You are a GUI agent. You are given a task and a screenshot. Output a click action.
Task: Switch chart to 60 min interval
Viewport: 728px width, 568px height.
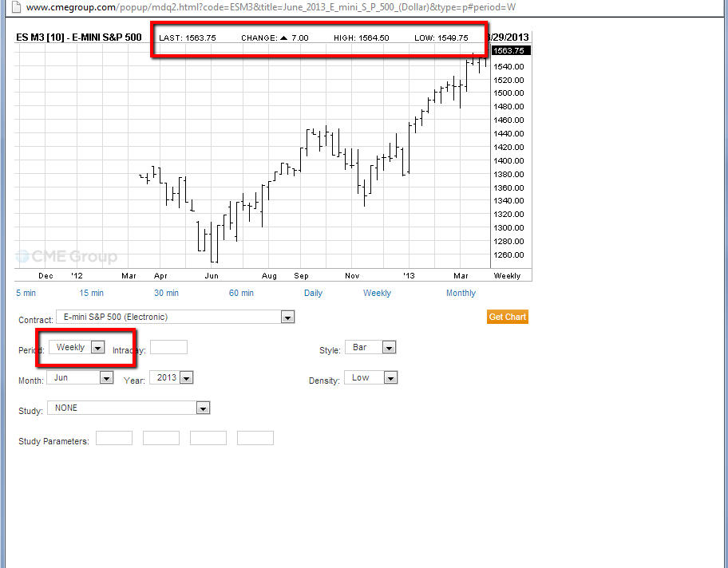point(241,293)
